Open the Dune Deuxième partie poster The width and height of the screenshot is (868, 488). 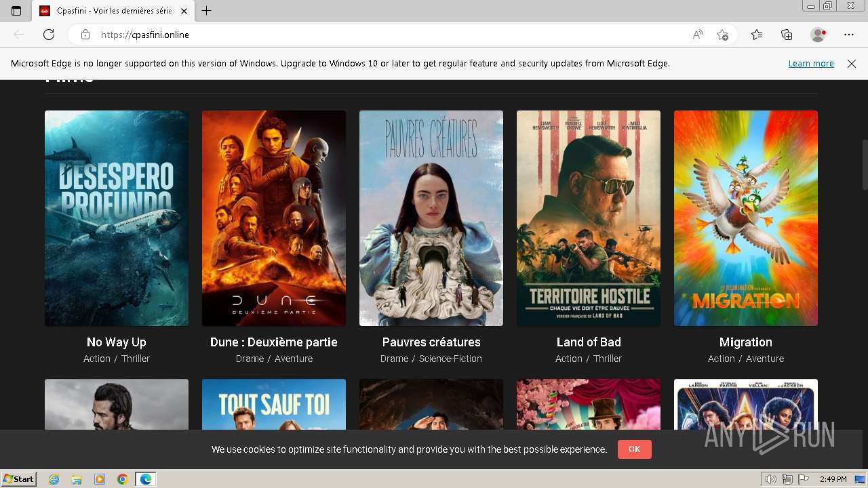coord(274,218)
